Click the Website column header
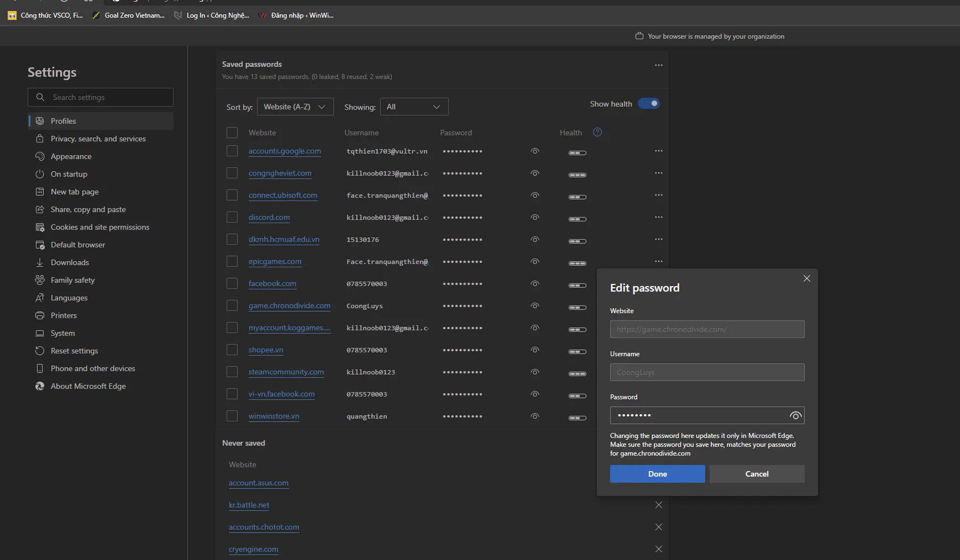Image resolution: width=960 pixels, height=560 pixels. [x=262, y=133]
